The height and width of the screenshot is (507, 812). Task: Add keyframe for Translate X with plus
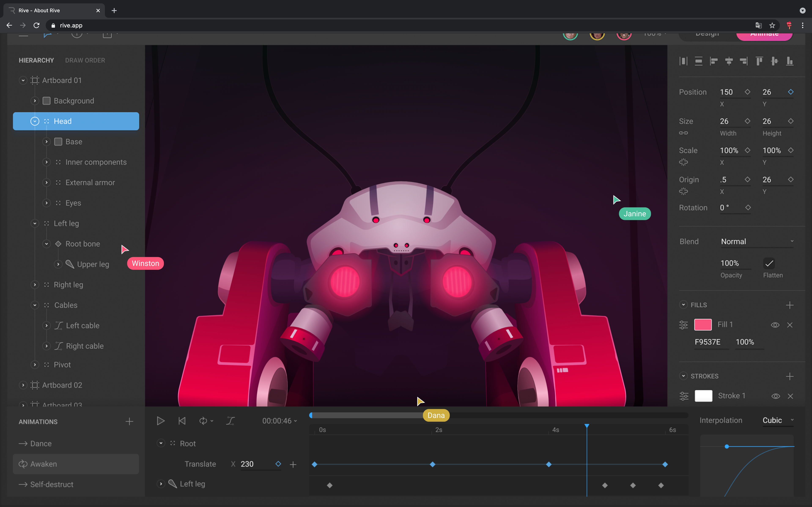293,464
